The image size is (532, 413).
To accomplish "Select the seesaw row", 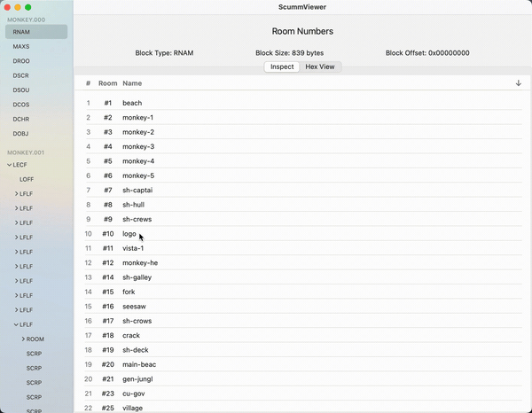I will [x=303, y=307].
